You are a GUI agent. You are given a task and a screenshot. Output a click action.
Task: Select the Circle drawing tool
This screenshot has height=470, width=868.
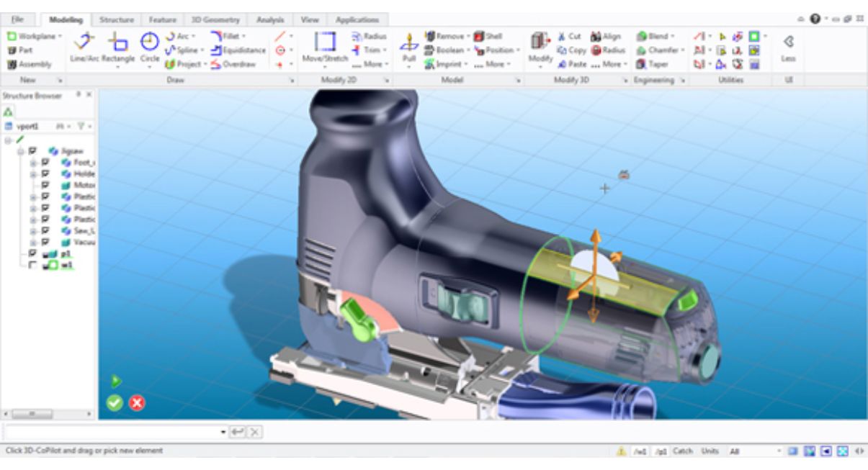point(150,48)
